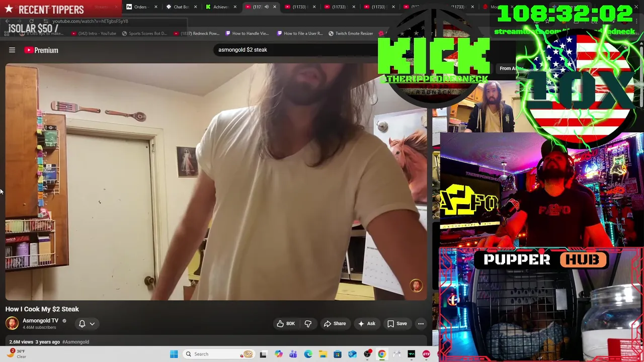Click the video player to pause
This screenshot has width=644, height=362.
pos(216,181)
